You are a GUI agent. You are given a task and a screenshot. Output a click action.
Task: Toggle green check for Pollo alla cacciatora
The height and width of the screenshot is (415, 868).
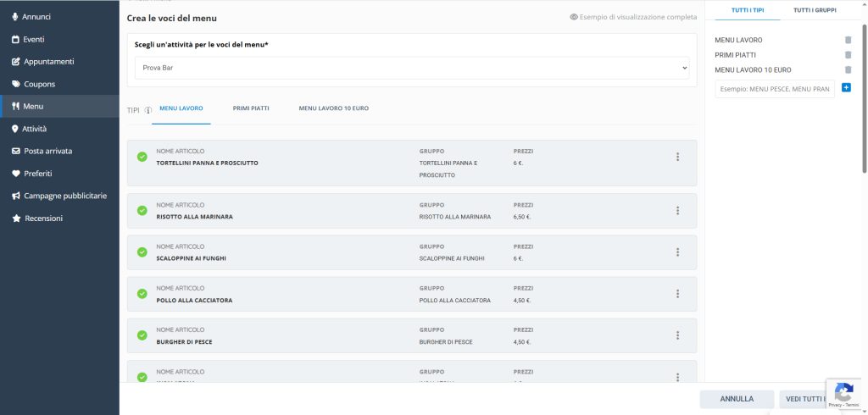(142, 294)
